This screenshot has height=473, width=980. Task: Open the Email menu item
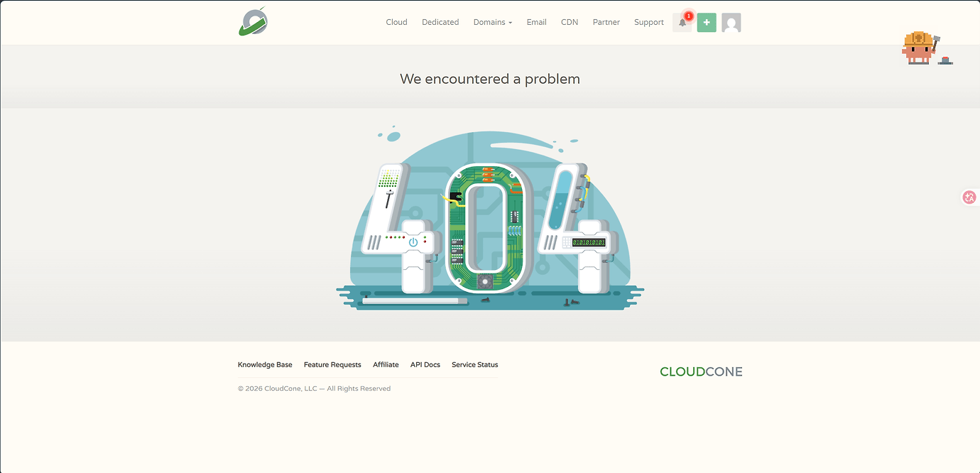[x=536, y=22]
